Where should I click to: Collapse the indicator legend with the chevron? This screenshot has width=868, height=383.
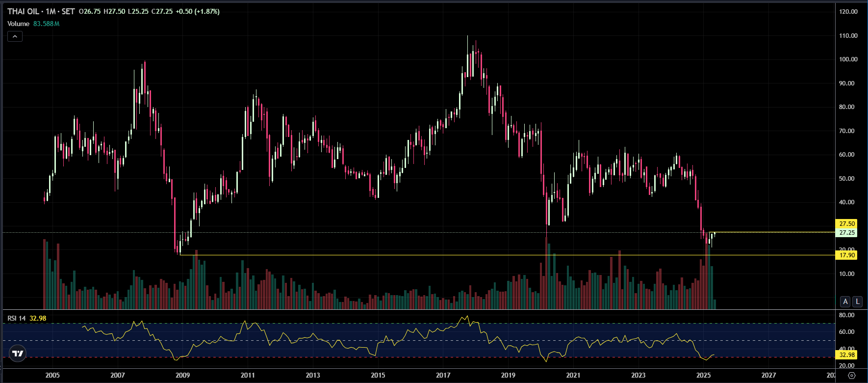pos(15,36)
